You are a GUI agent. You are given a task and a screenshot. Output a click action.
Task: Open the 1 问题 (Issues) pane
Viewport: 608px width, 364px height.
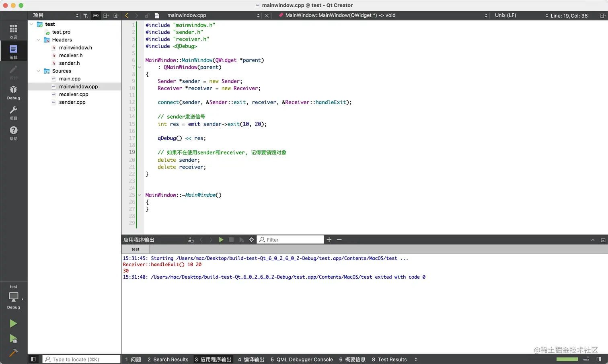(133, 359)
